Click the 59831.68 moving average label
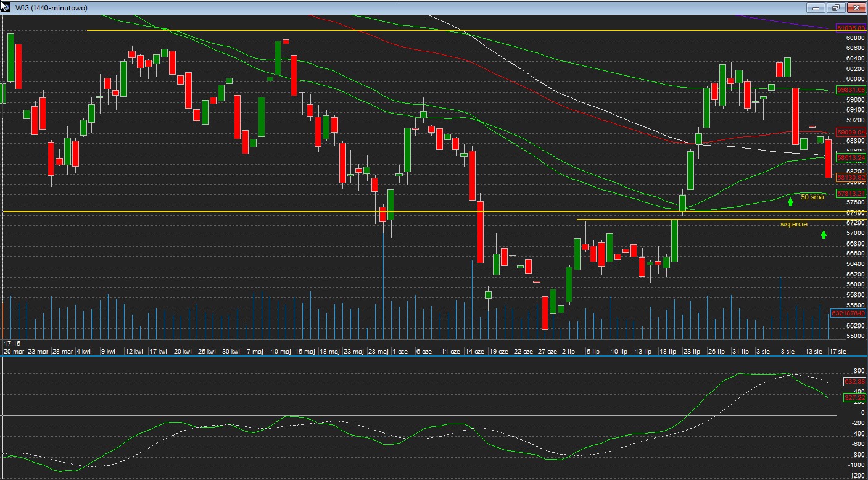Screen dimensions: 868x480 [x=851, y=89]
